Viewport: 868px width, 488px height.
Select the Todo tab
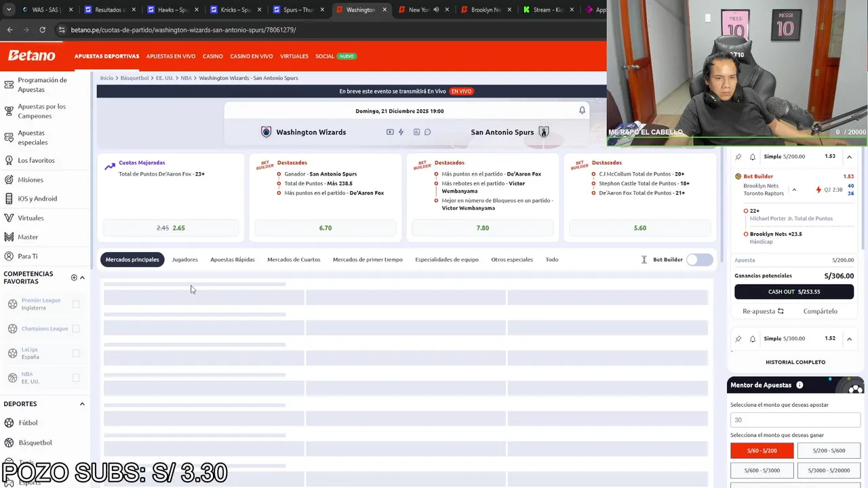[x=552, y=260]
